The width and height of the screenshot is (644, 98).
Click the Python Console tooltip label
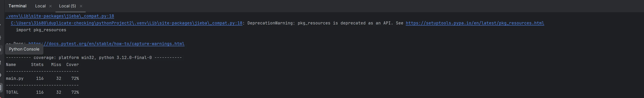point(24,49)
